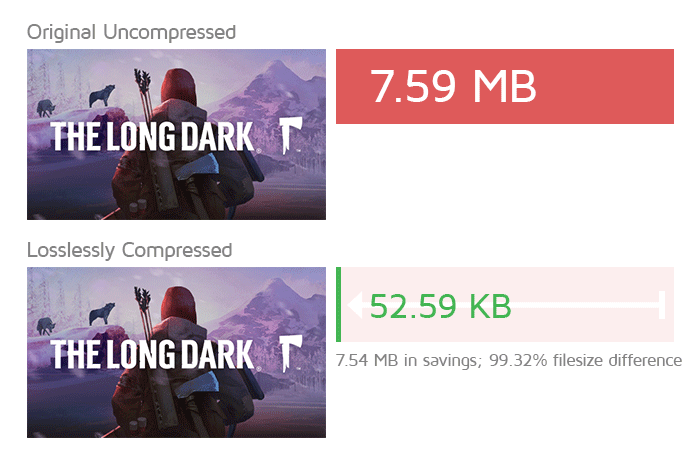698x465 pixels.
Task: Click the Original Uncompressed thumbnail image
Action: tap(176, 134)
